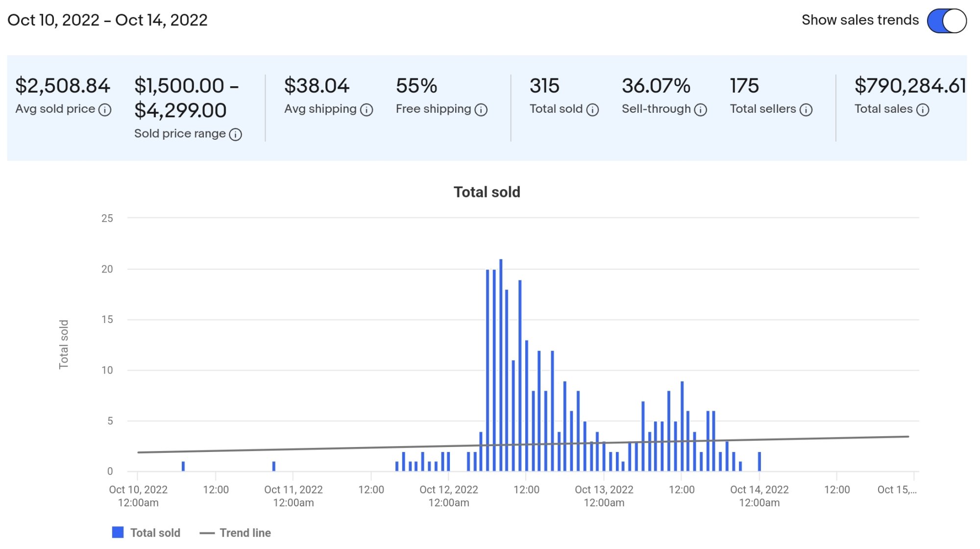Viewport: 980px width, 549px height.
Task: Click the $790,284.61 total sales value
Action: [910, 86]
